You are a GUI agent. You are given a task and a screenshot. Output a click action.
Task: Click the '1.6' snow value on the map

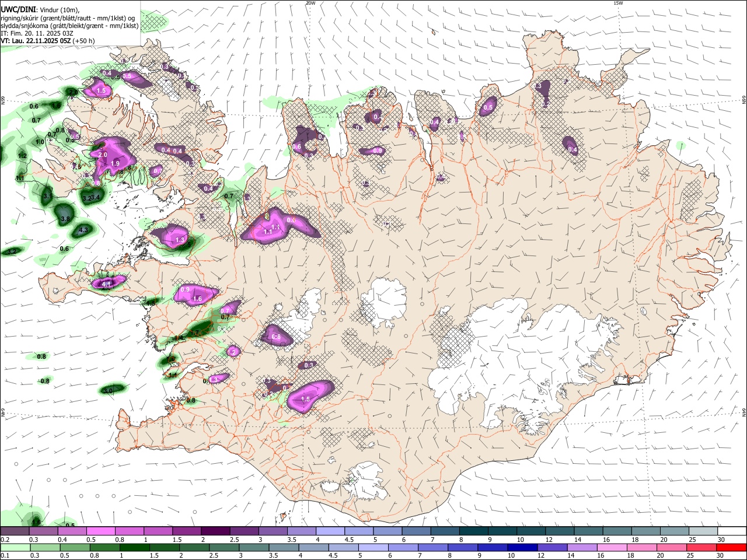coord(197,299)
